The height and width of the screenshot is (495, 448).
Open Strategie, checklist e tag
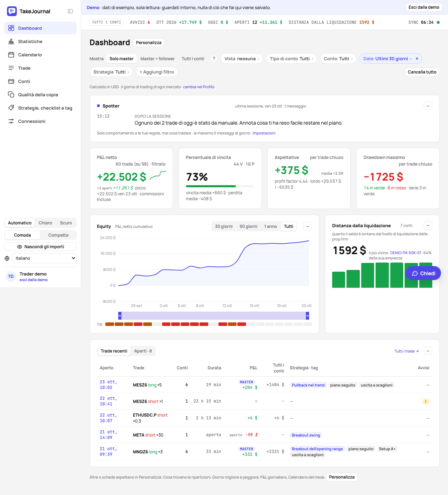pyautogui.click(x=40, y=108)
